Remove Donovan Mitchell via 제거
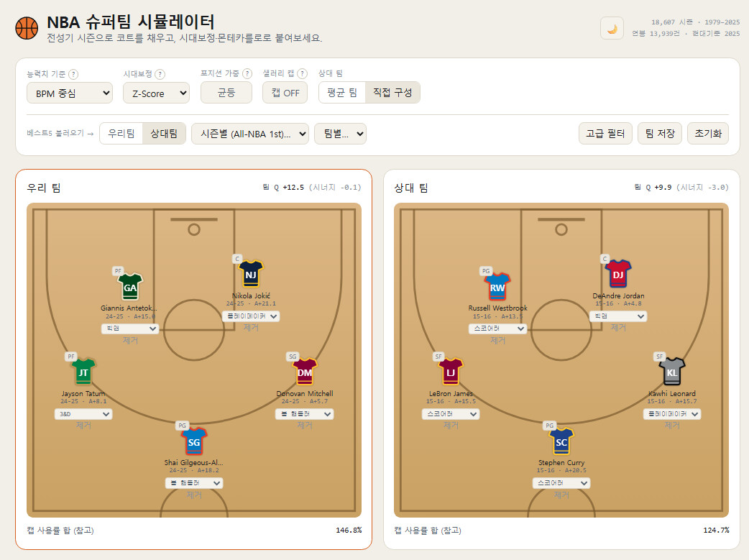The height and width of the screenshot is (560, 749). pos(305,425)
